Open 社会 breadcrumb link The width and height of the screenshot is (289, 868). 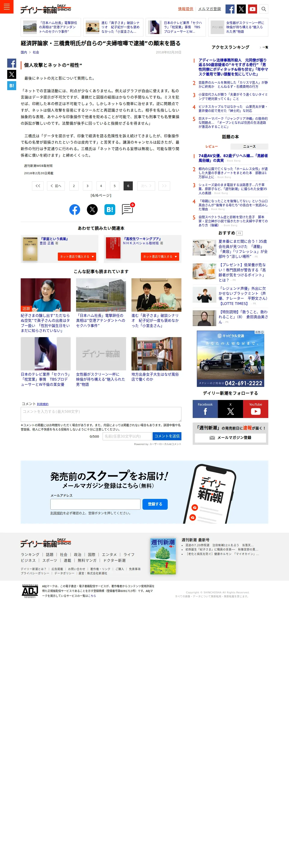point(36,52)
